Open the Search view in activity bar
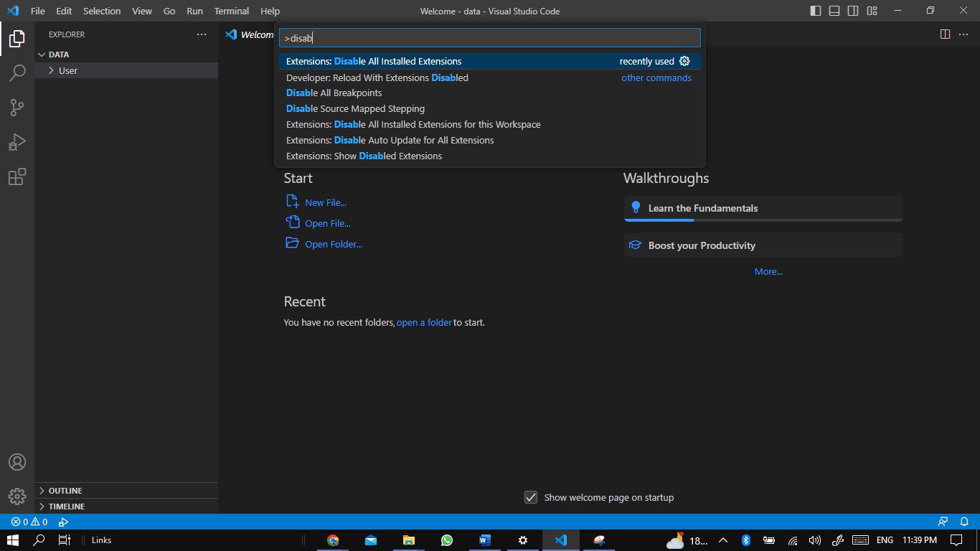This screenshot has height=551, width=980. (x=17, y=73)
